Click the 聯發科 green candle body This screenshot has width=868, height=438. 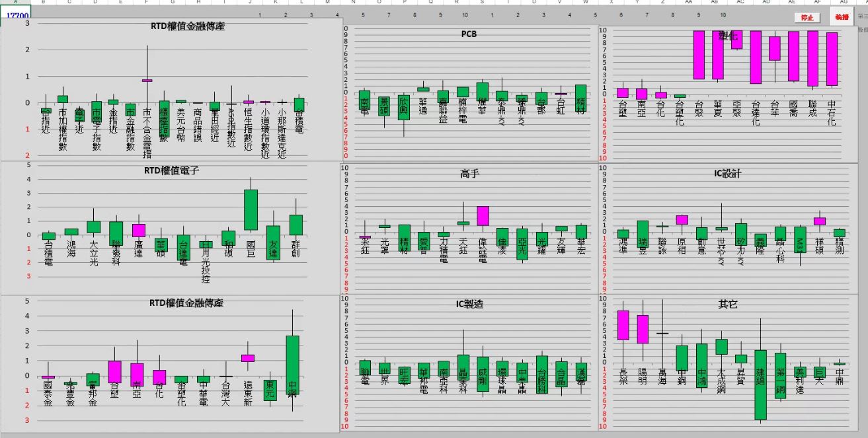pos(116,233)
